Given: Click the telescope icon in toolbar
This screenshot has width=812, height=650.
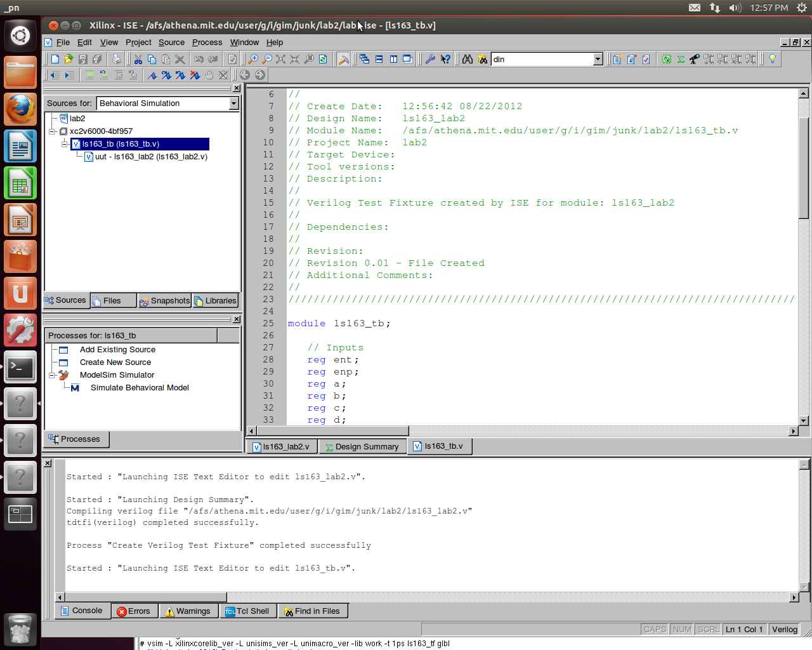Looking at the screenshot, I should coord(695,59).
